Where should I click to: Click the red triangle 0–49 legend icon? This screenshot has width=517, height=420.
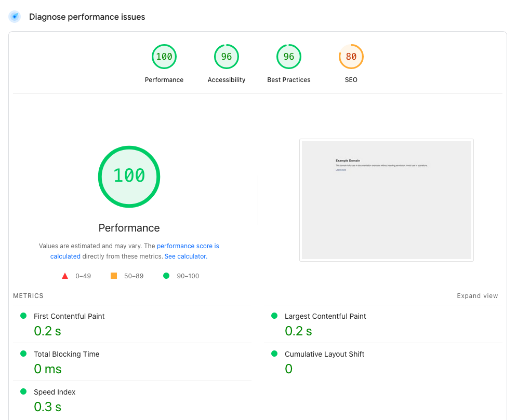(65, 276)
